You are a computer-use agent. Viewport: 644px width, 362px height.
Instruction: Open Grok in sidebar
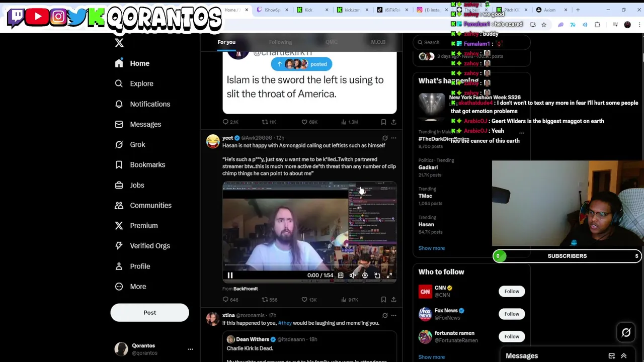coord(130,144)
